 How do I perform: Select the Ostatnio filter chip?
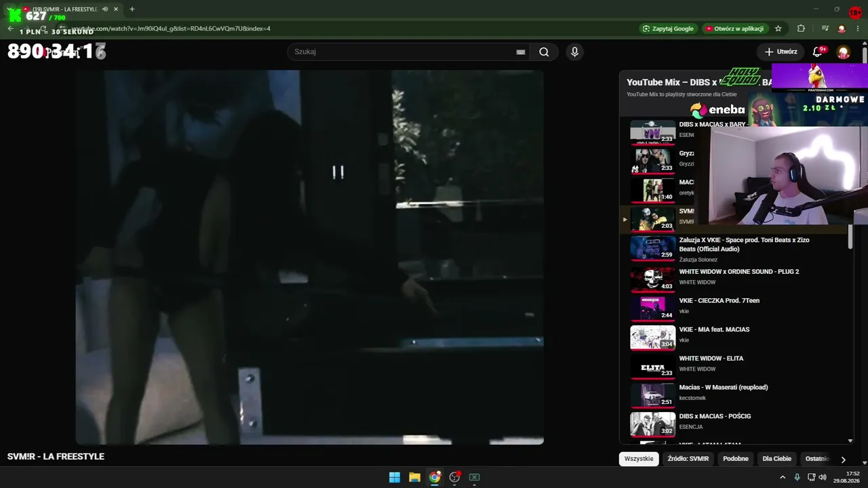click(816, 459)
